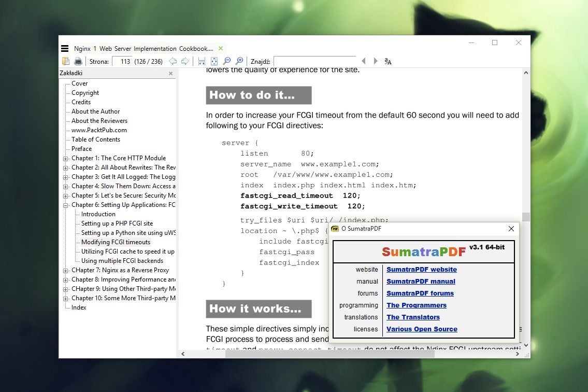Expand Chapter 1: The Core HTTP Module
The width and height of the screenshot is (588, 392).
pos(66,159)
